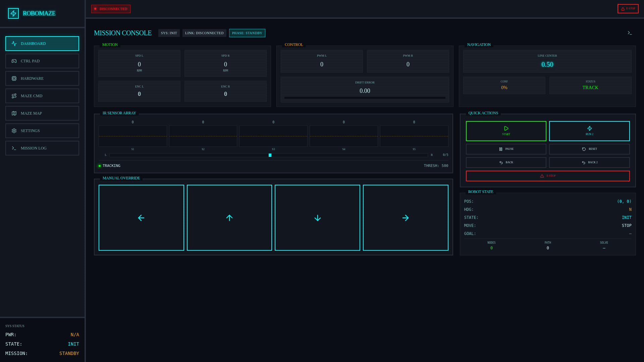Click the PHASE: STANDBY chip

pos(247,33)
